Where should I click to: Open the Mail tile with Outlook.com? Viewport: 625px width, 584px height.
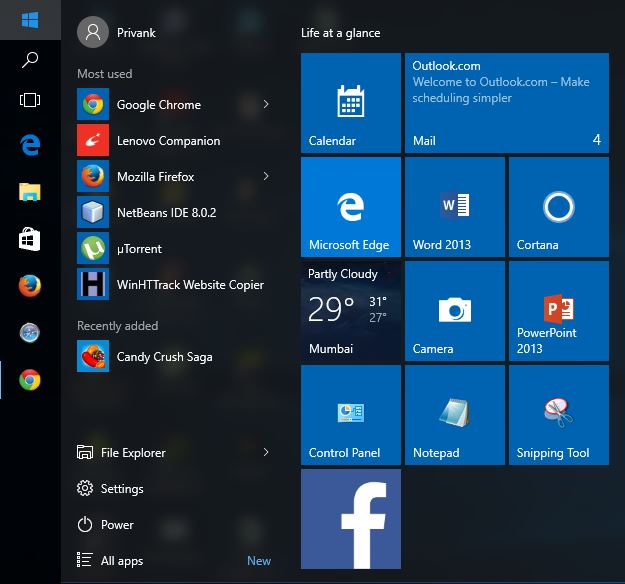point(507,103)
